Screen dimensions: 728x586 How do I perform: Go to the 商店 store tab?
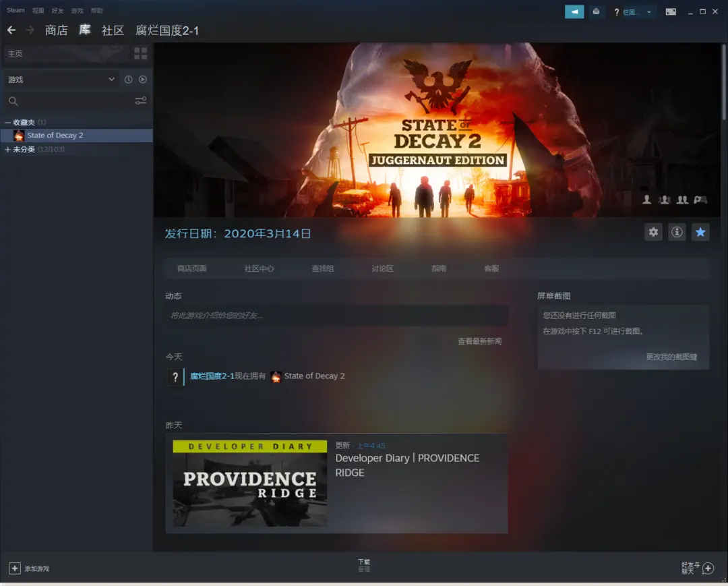56,30
